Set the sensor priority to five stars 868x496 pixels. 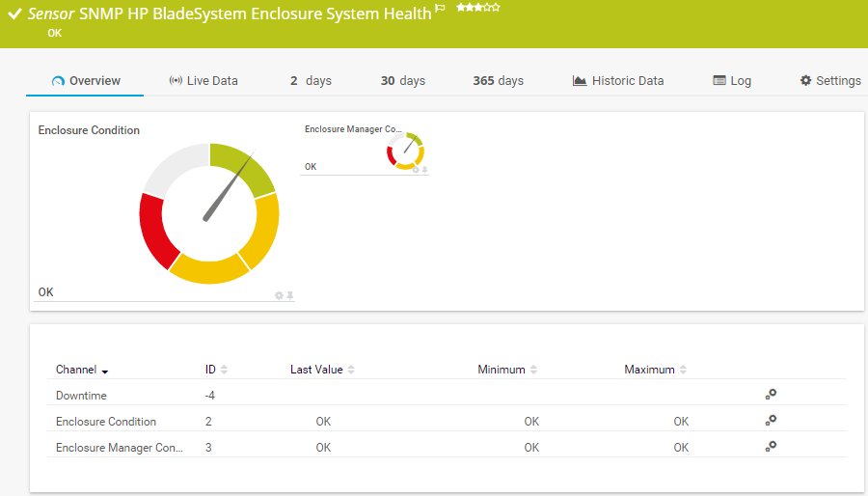pyautogui.click(x=497, y=8)
